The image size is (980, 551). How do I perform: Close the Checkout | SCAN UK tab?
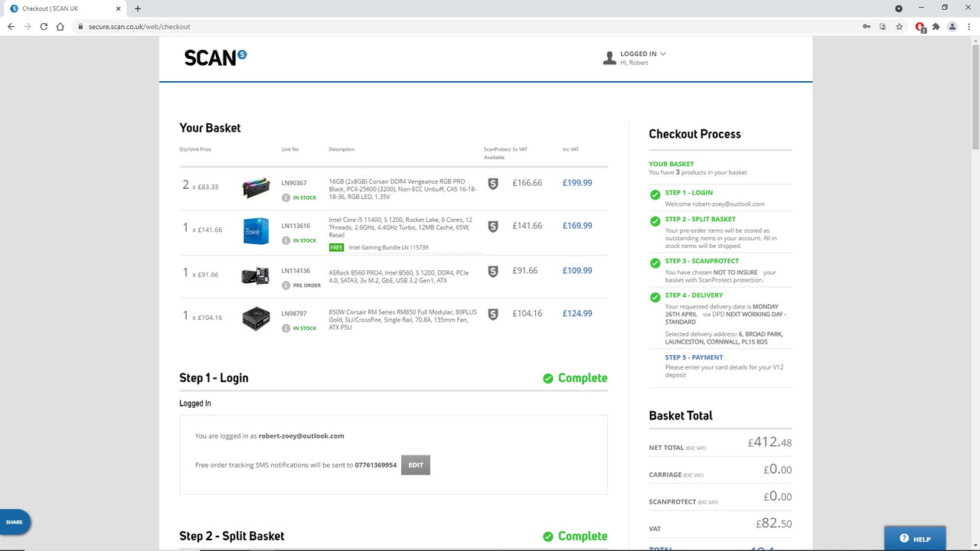click(x=118, y=8)
